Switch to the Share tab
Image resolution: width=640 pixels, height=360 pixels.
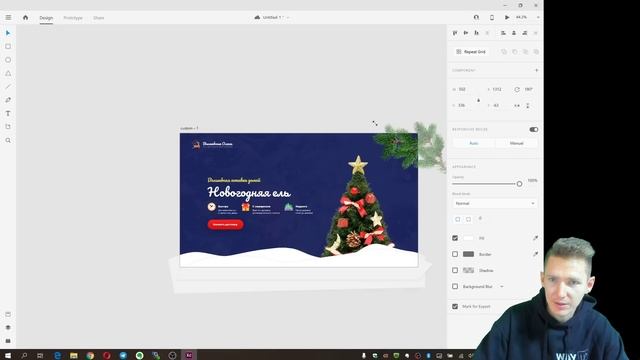pos(98,18)
